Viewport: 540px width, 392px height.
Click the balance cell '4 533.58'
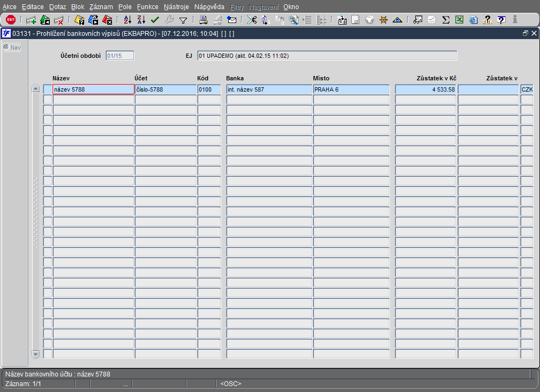point(426,89)
